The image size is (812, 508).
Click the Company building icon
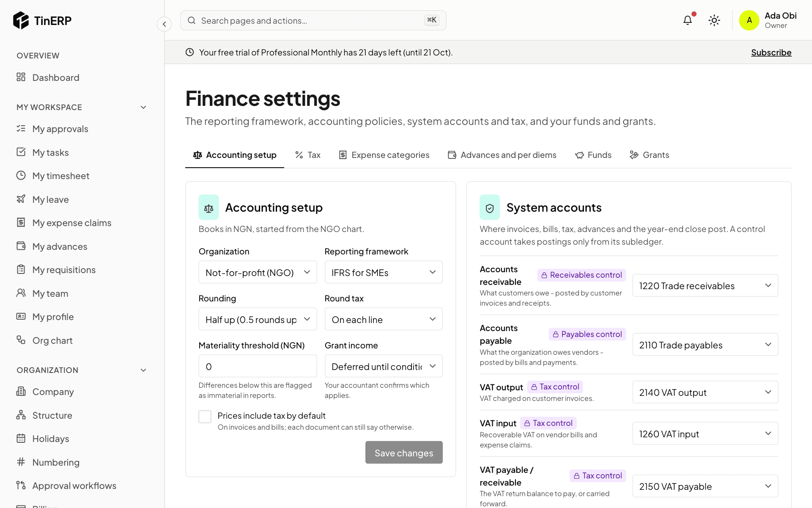point(21,391)
